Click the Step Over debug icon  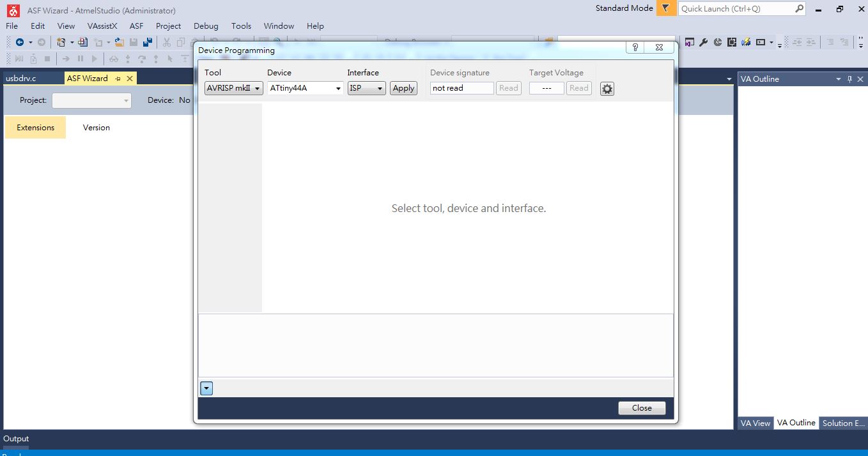(x=142, y=59)
